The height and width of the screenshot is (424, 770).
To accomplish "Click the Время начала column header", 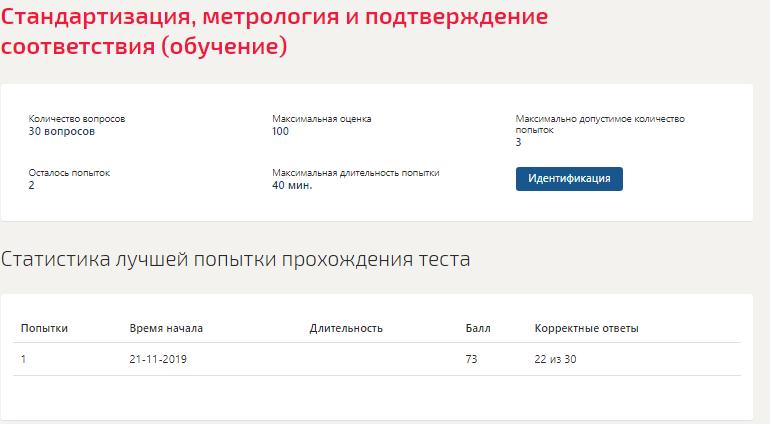I will click(x=166, y=328).
